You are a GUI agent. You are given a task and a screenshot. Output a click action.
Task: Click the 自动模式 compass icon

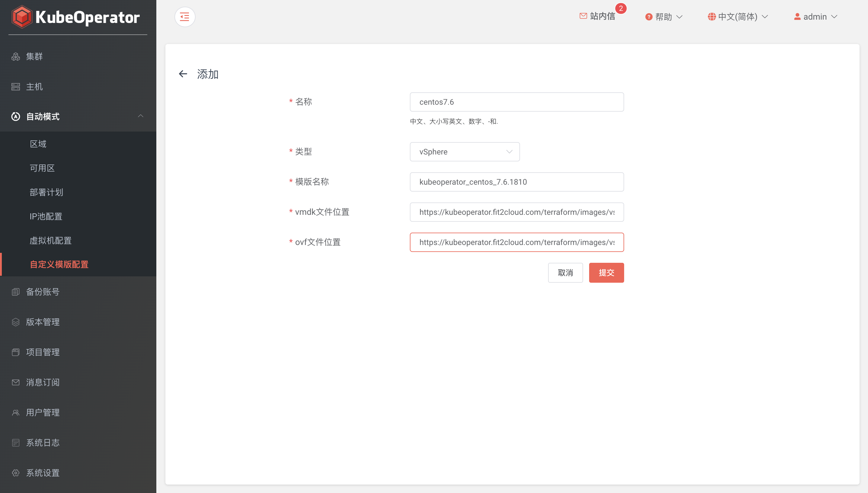(x=16, y=116)
